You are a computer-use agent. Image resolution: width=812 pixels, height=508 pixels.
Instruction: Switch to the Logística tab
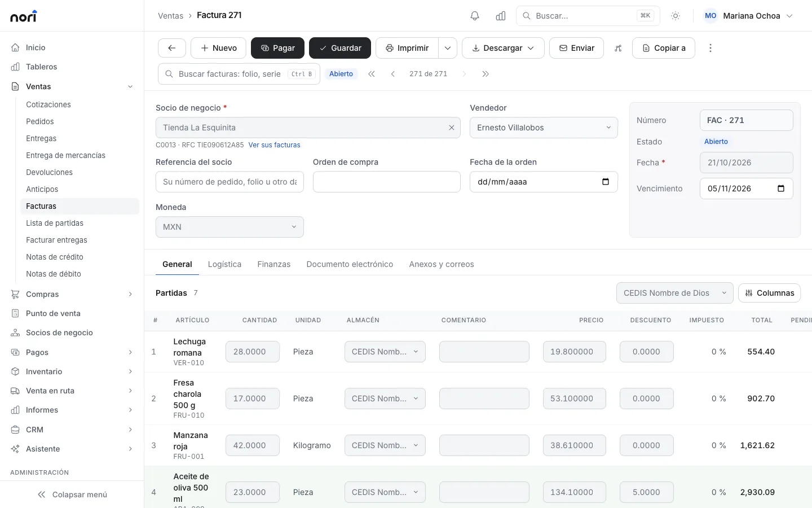tap(224, 264)
